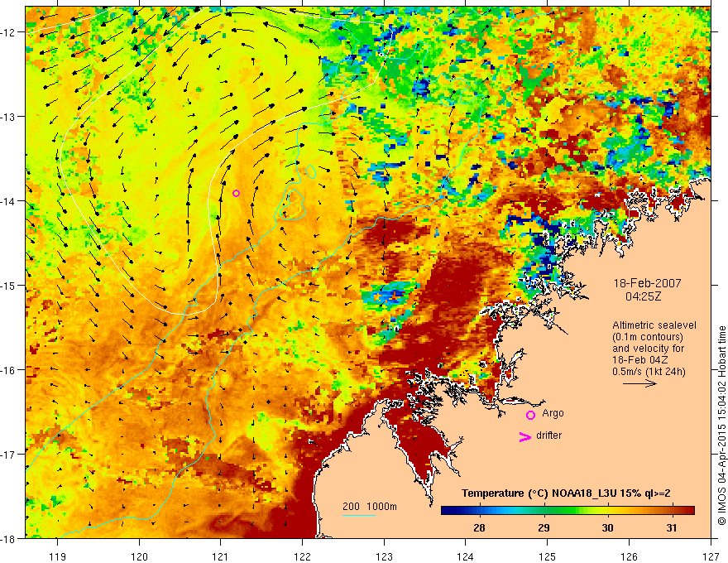728x563 pixels.
Task: Click the latitude axis label -17
Action: click(8, 455)
